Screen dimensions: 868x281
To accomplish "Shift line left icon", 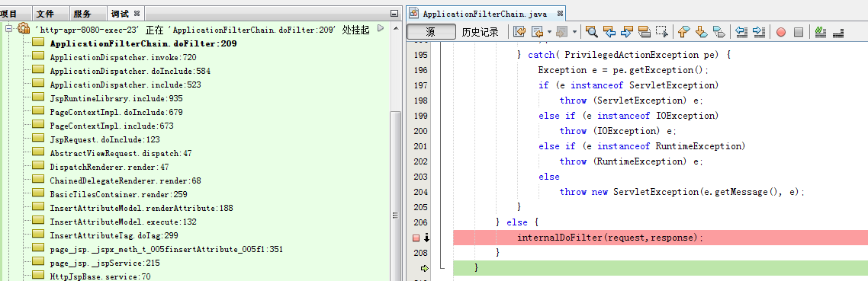I will point(741,31).
